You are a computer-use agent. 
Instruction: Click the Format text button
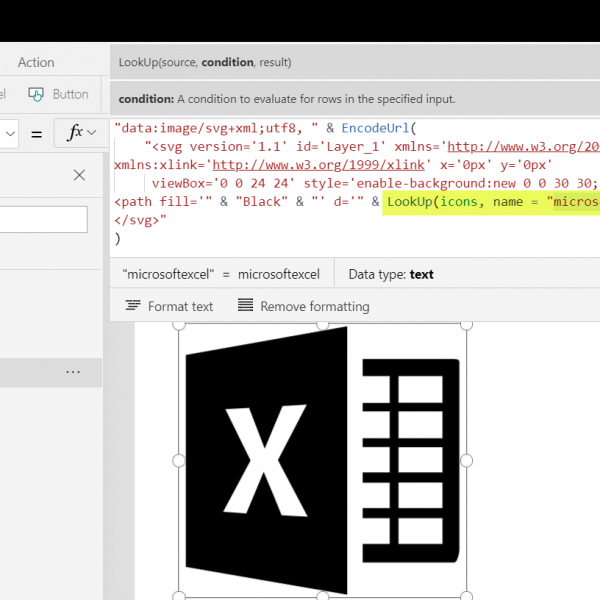(x=169, y=306)
